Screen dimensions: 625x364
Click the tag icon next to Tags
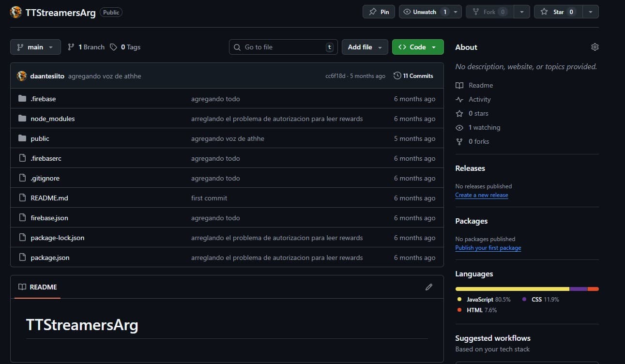tap(113, 47)
